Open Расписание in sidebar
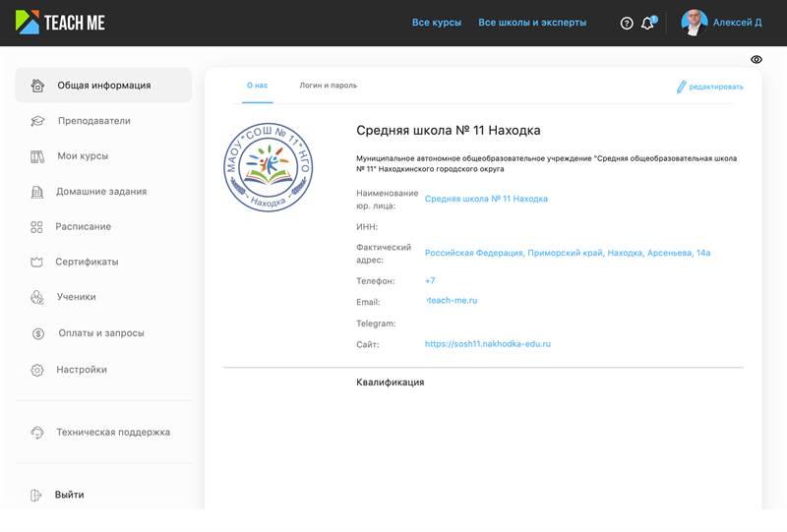787x532 pixels. (84, 227)
